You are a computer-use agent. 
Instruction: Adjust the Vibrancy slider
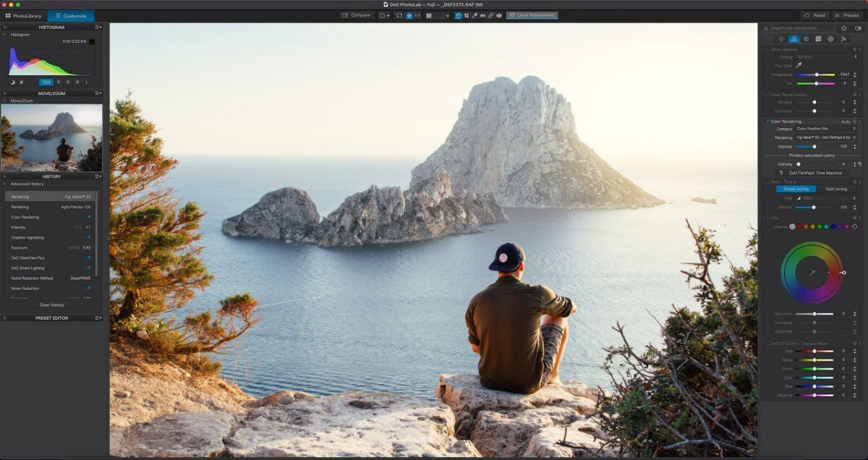816,102
